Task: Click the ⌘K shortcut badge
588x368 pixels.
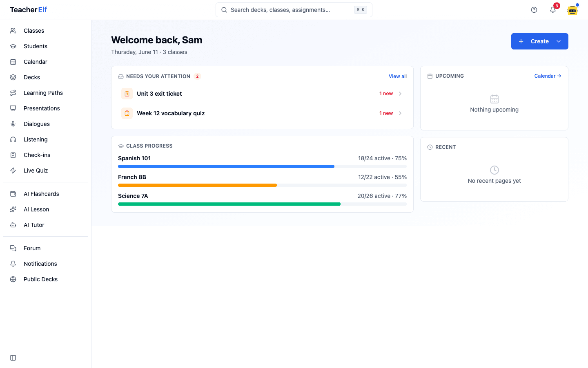Action: click(x=361, y=10)
